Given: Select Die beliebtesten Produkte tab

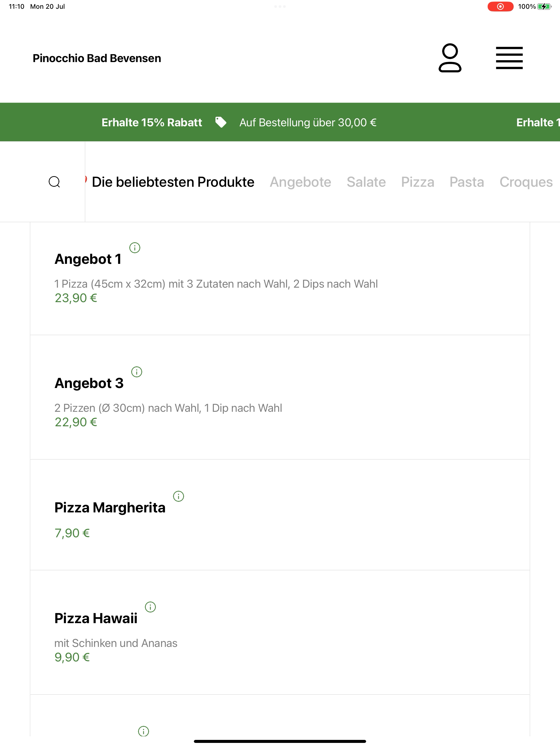Looking at the screenshot, I should pos(173,182).
